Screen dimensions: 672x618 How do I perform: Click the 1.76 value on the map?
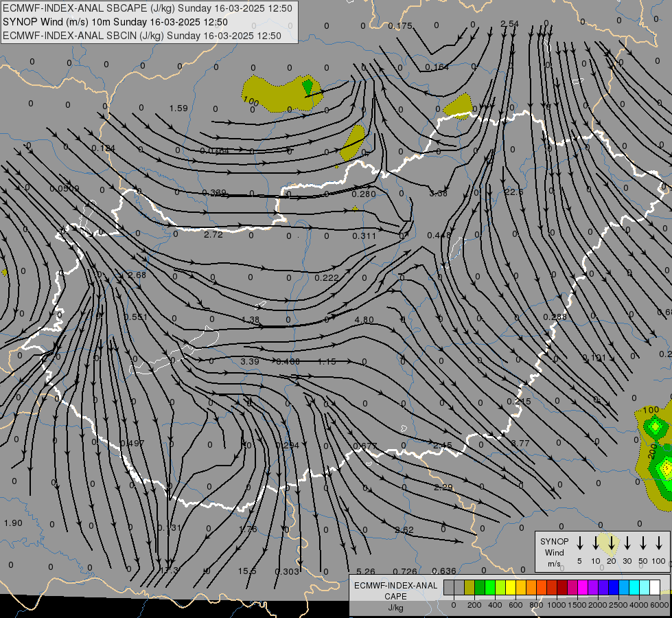click(248, 529)
